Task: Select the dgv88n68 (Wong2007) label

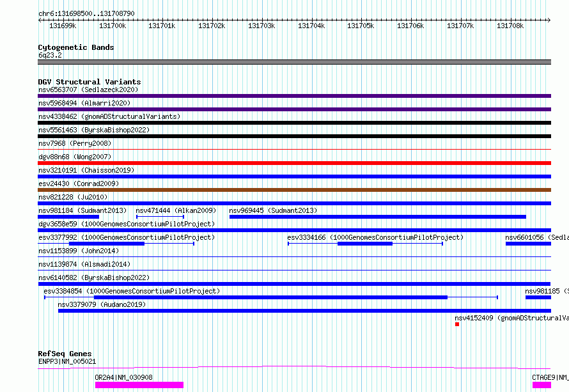Action: pyautogui.click(x=75, y=157)
